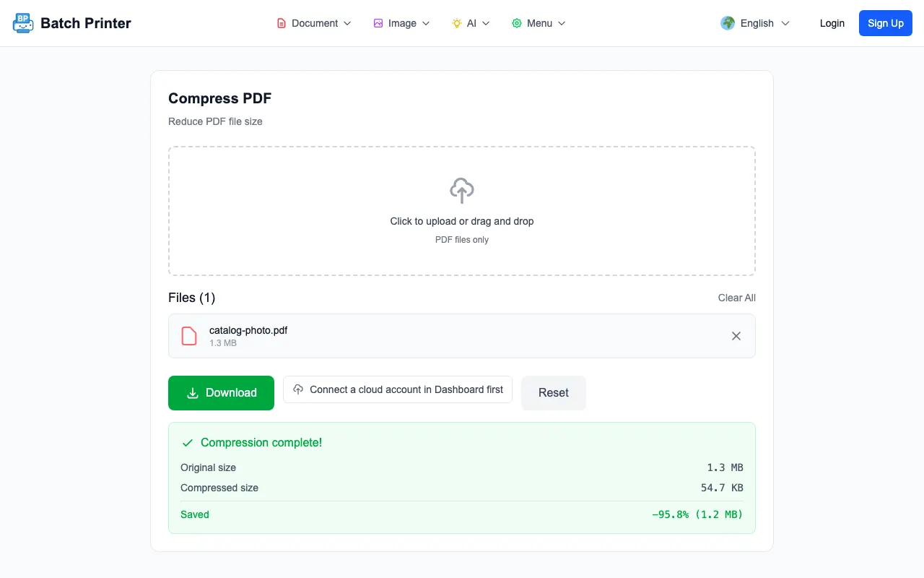This screenshot has height=578, width=924.
Task: Click the Files (1) heading
Action: [x=192, y=298]
